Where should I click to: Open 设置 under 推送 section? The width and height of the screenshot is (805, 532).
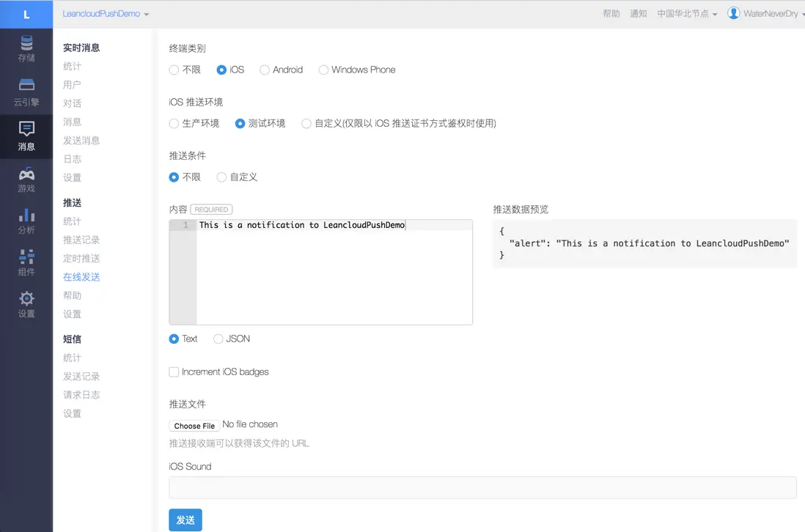[72, 314]
